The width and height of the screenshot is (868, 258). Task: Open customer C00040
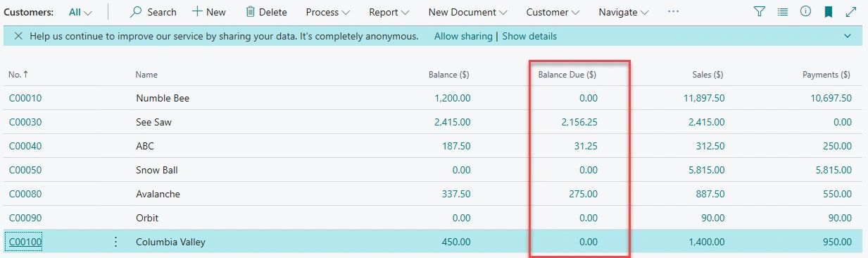pyautogui.click(x=25, y=146)
